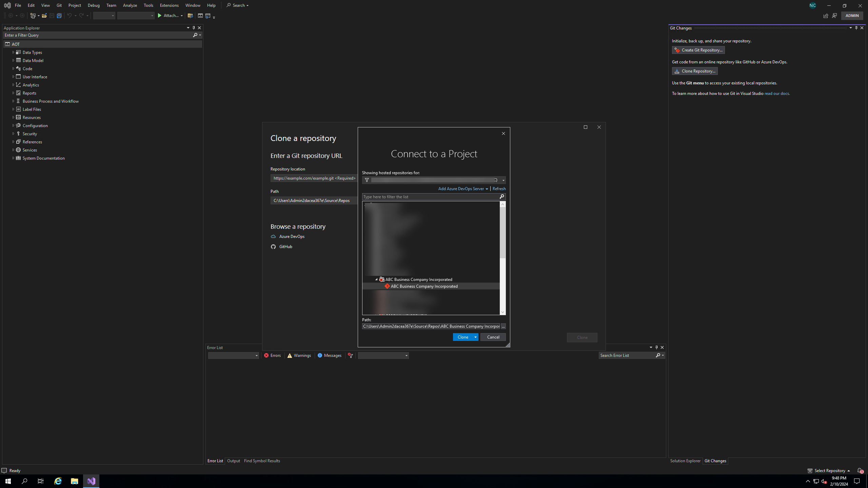Toggle the Messages filter in Error List
This screenshot has height=488, width=868.
click(x=329, y=355)
